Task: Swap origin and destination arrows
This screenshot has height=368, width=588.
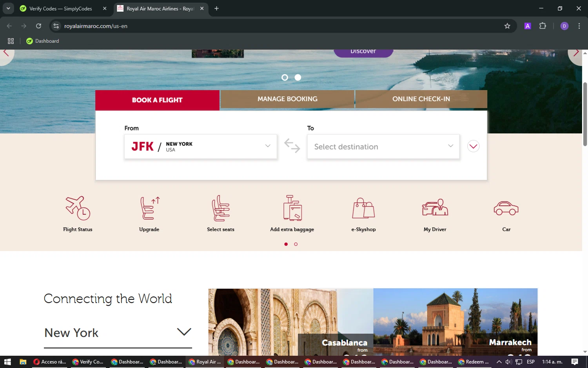Action: click(292, 146)
